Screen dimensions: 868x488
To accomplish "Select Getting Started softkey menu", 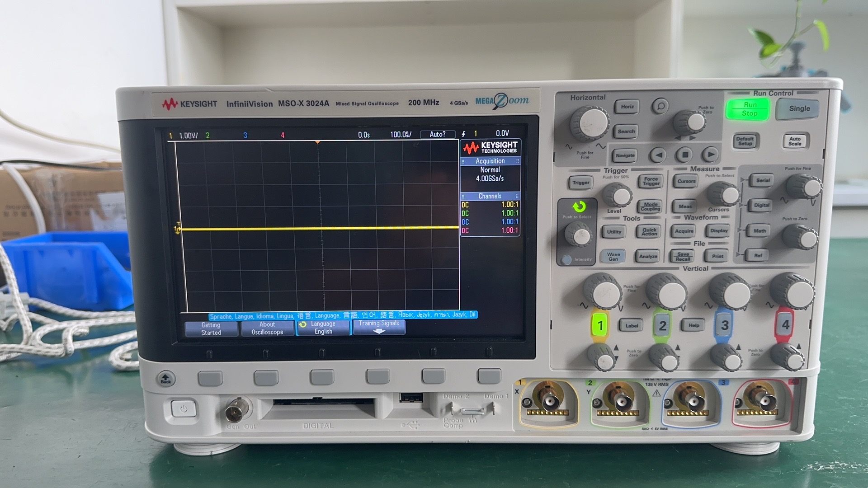I will click(x=211, y=328).
